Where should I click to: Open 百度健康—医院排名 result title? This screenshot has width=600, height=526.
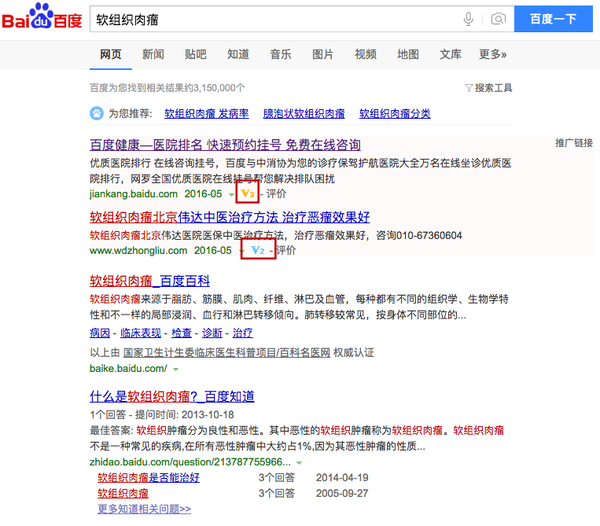[x=225, y=145]
